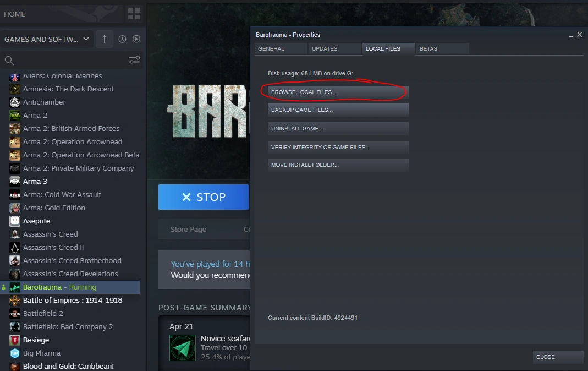Select Assassin's Creed Brotherhood name
The image size is (588, 371).
pyautogui.click(x=72, y=261)
